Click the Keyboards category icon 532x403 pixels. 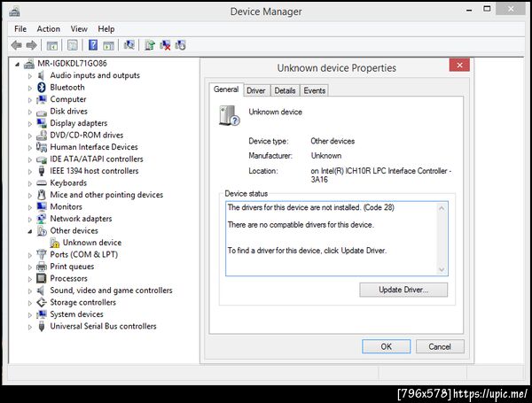click(42, 183)
